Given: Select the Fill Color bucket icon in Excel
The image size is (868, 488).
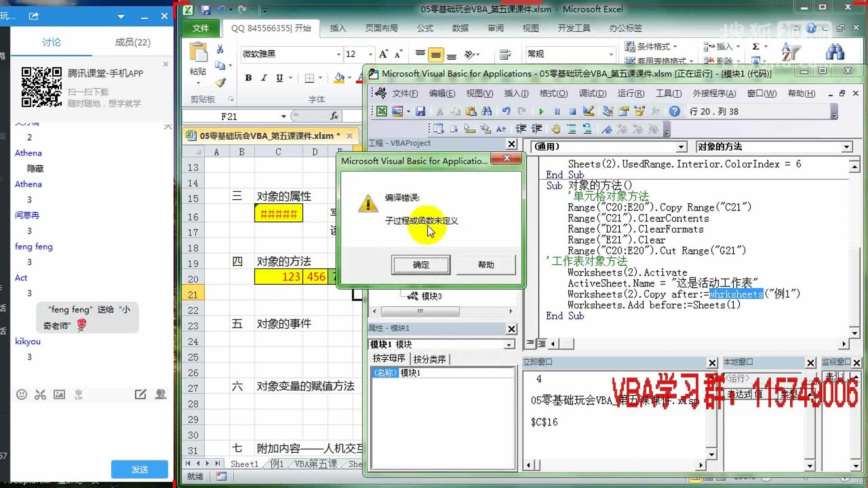Looking at the screenshot, I should point(339,78).
